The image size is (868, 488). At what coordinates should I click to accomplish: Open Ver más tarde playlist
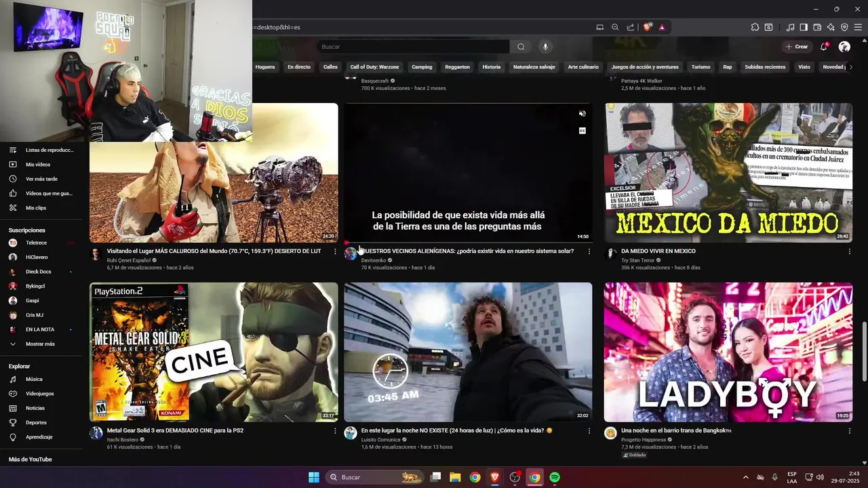(x=41, y=179)
